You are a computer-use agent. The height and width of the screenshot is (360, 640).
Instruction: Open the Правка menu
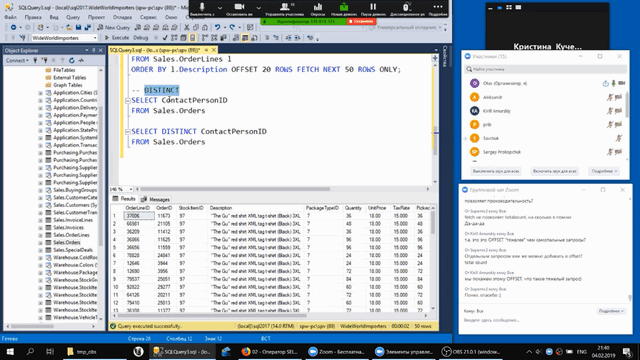coord(33,17)
